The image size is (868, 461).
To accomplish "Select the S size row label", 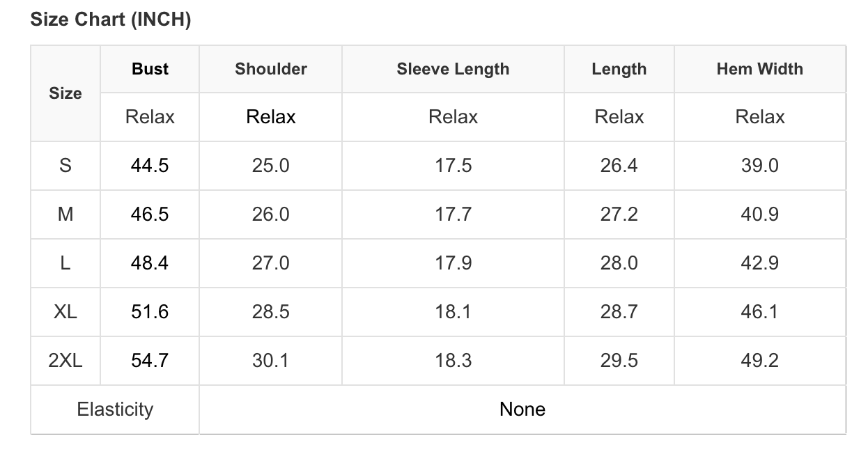I will pos(65,166).
